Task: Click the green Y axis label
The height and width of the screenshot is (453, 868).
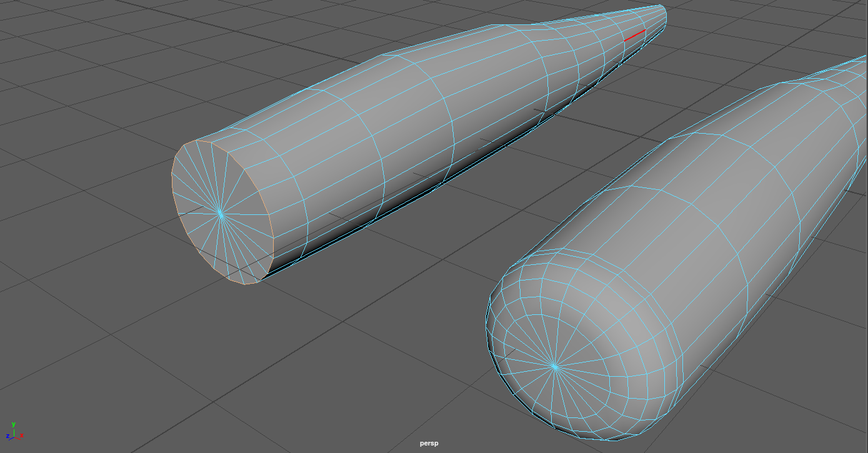Action: pos(13,424)
